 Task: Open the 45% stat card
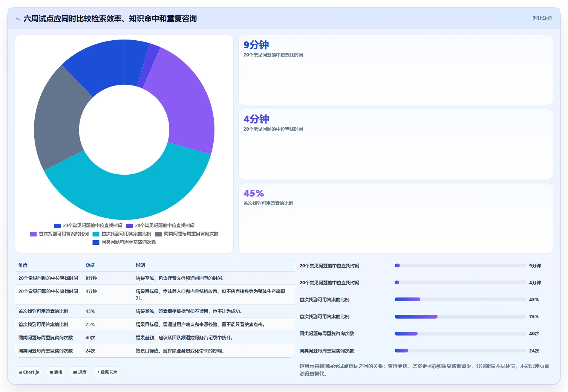point(396,218)
